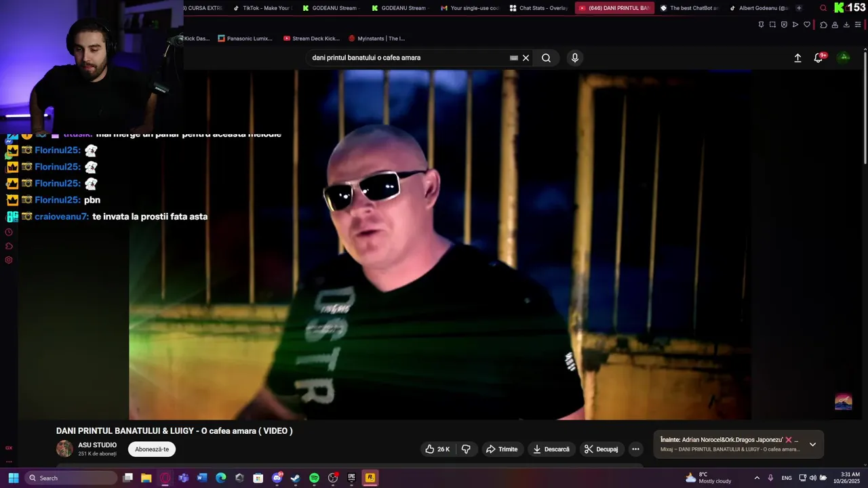The image size is (868, 488).
Task: Expand the Înainte up-next mix panel
Action: coord(812,445)
